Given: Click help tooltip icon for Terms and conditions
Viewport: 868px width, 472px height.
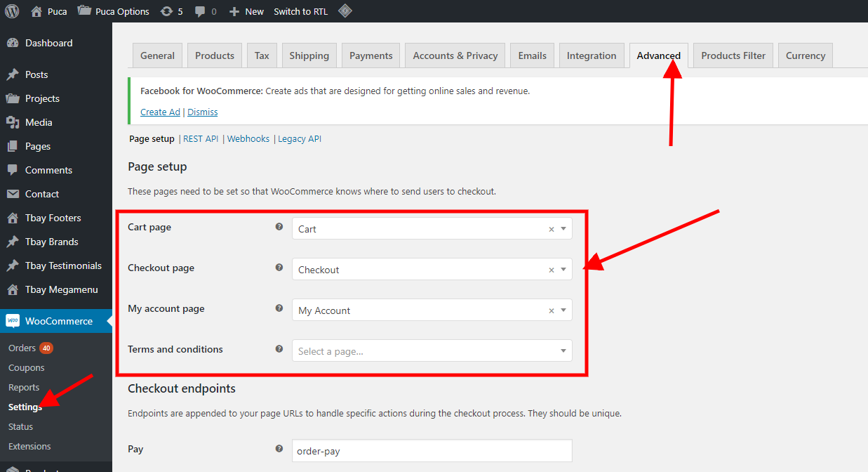Looking at the screenshot, I should coord(279,349).
